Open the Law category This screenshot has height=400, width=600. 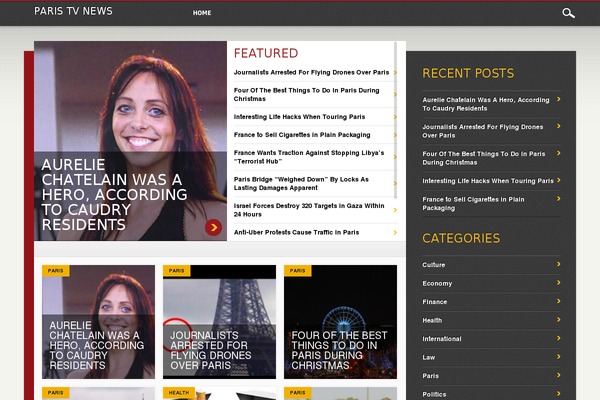pyautogui.click(x=429, y=357)
